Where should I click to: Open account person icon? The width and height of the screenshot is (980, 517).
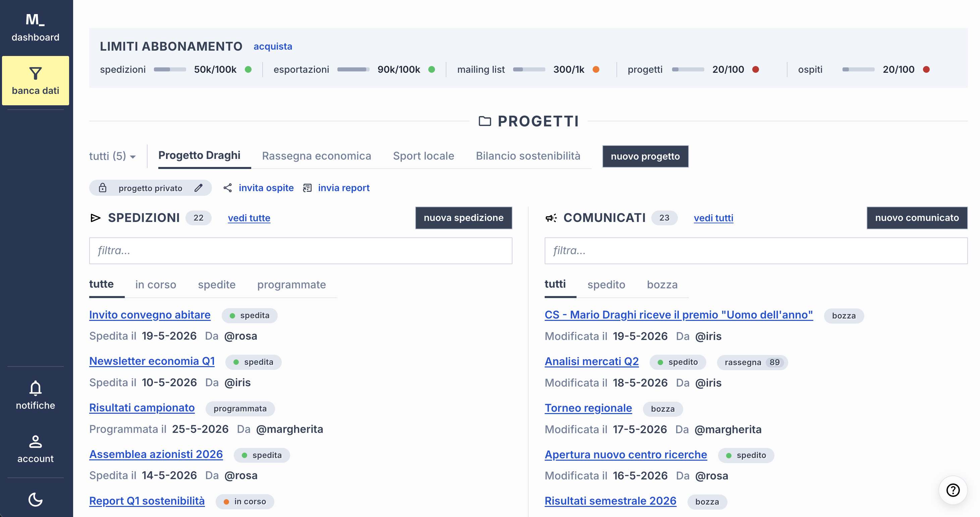tap(35, 442)
